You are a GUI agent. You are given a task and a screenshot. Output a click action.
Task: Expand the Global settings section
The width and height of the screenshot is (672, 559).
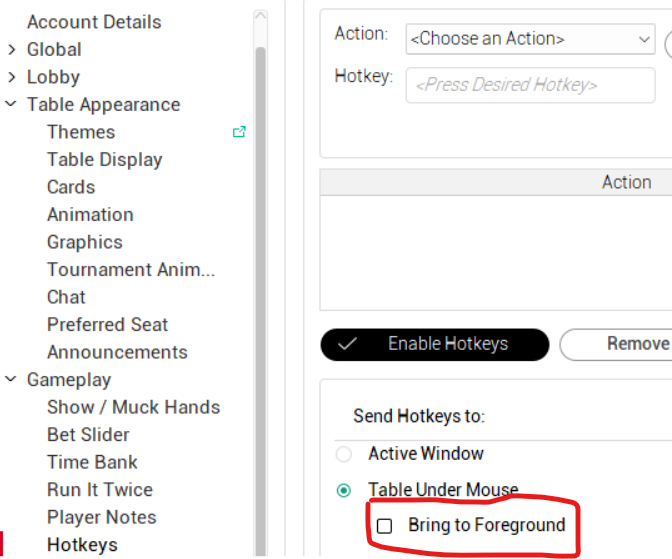click(x=11, y=50)
